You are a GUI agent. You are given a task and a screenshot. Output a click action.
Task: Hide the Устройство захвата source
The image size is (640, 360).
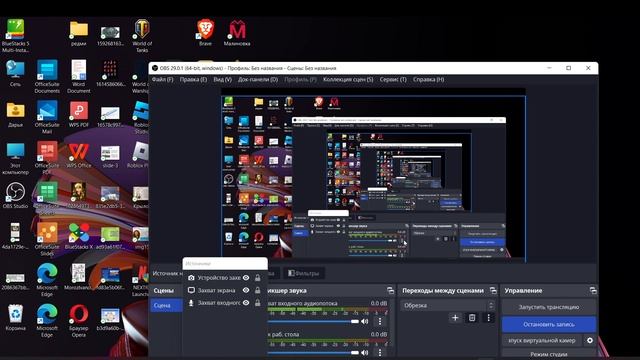pyautogui.click(x=246, y=278)
